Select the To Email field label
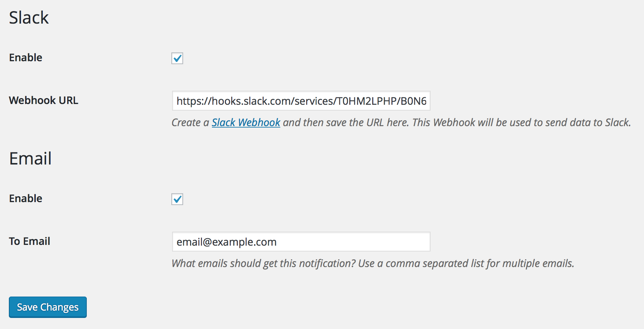Viewport: 644px width, 329px height. 30,241
